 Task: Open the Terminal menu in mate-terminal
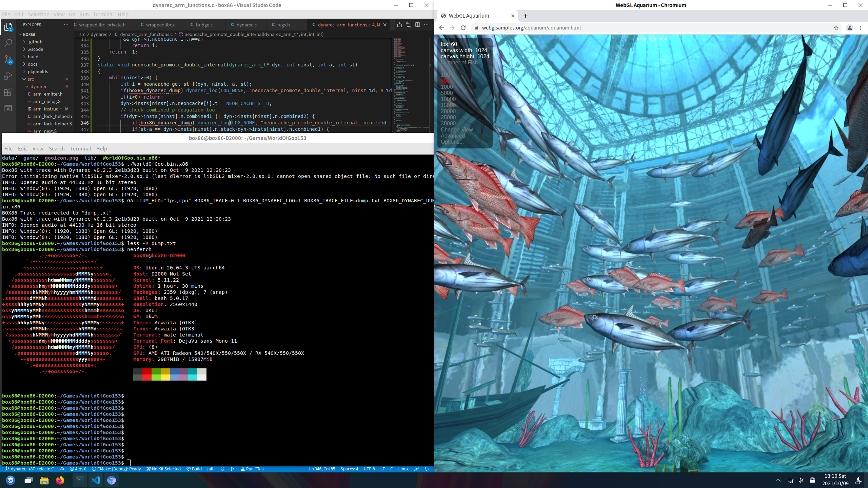[80, 148]
